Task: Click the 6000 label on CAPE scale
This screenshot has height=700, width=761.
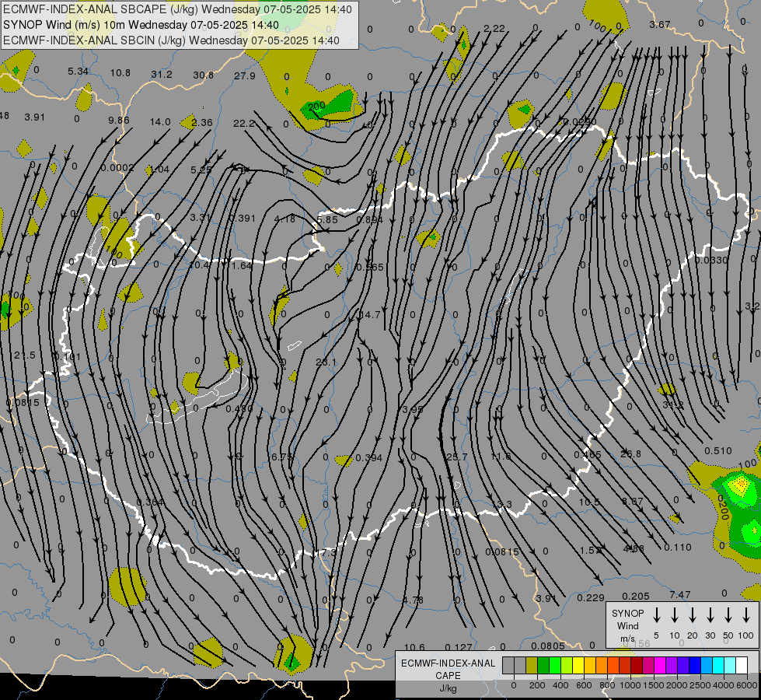Action: click(x=748, y=685)
